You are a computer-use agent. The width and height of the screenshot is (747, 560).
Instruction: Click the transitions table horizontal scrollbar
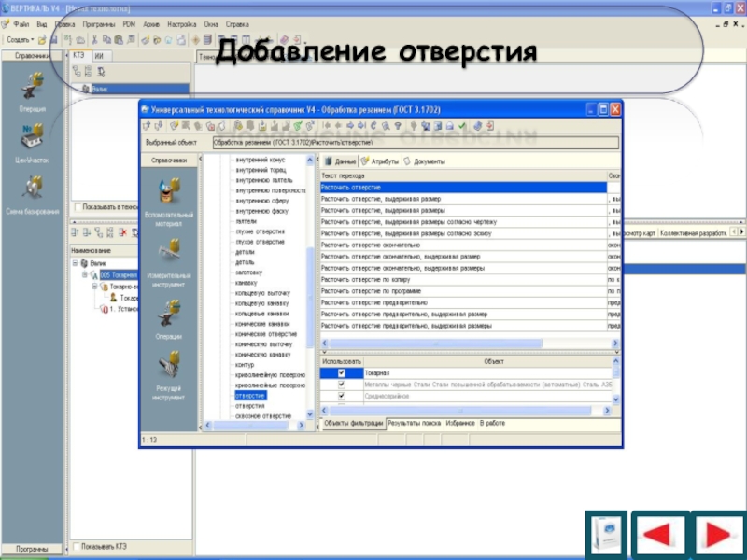pyautogui.click(x=469, y=343)
